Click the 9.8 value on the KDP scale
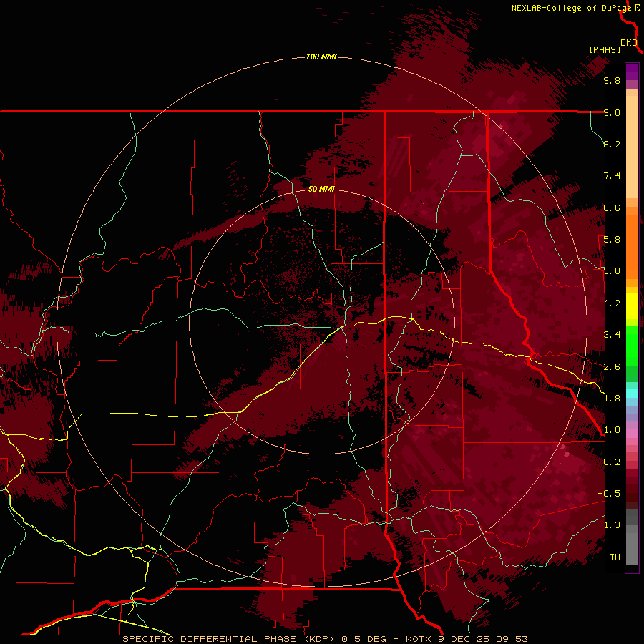The width and height of the screenshot is (644, 644). 612,80
